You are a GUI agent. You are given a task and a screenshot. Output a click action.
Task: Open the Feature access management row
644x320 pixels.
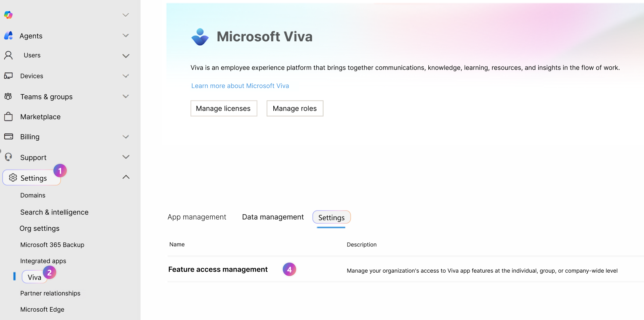[218, 269]
